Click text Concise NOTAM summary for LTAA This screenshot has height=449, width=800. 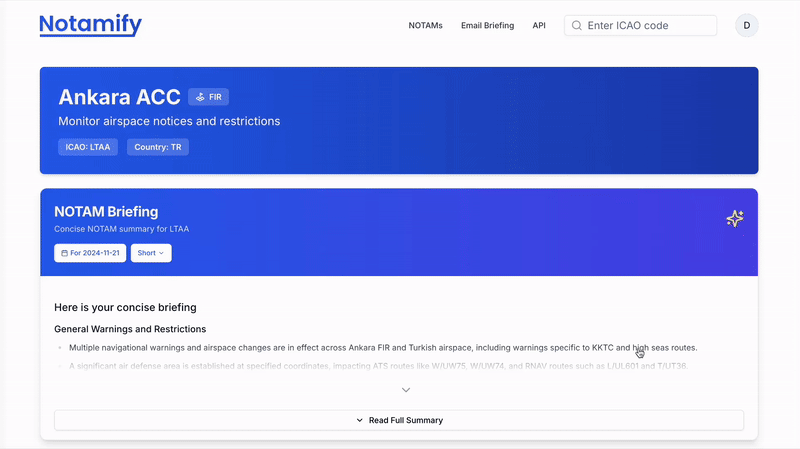click(121, 229)
